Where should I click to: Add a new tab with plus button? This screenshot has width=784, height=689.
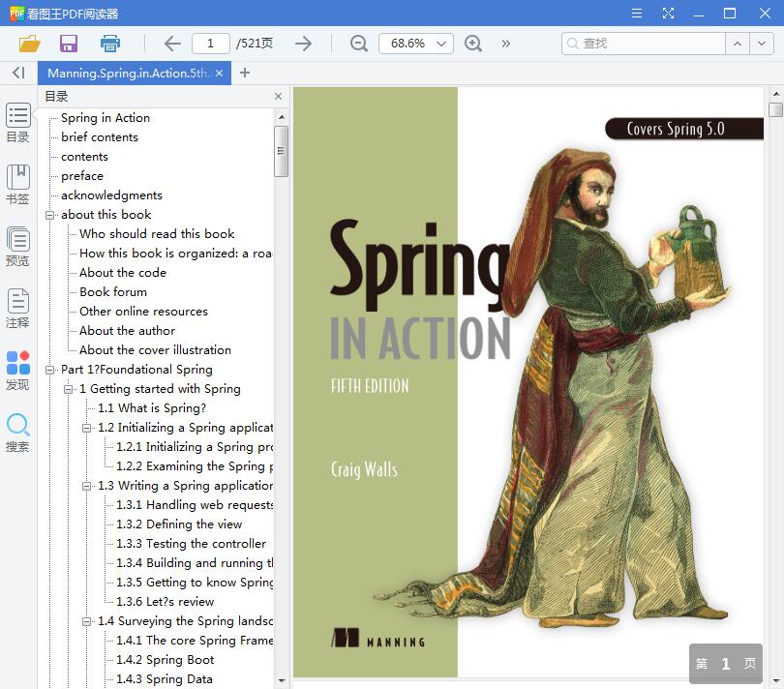245,73
